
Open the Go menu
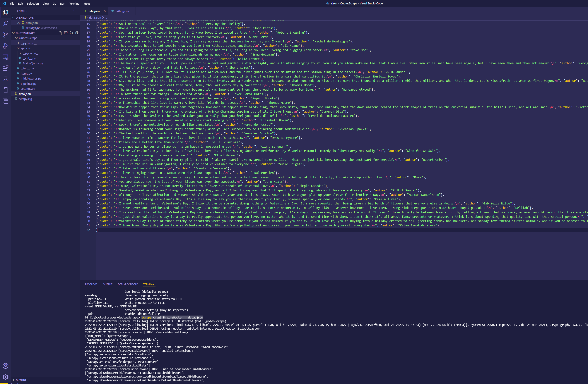54,4
